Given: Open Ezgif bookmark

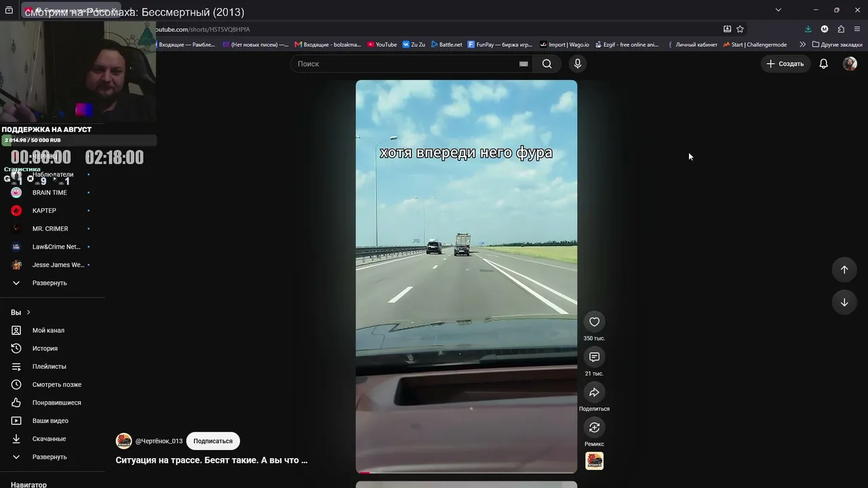Looking at the screenshot, I should (627, 45).
